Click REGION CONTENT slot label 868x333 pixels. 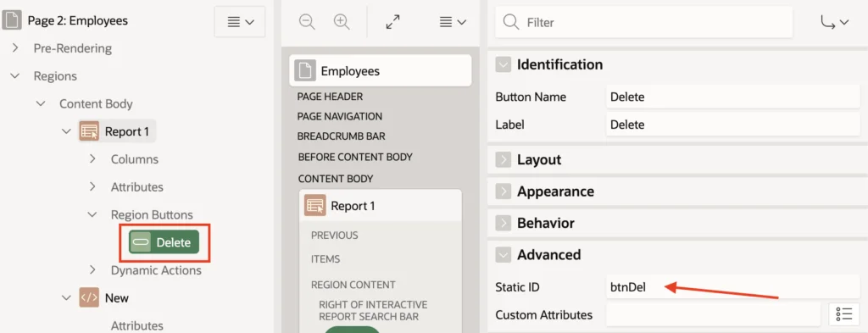(x=353, y=285)
